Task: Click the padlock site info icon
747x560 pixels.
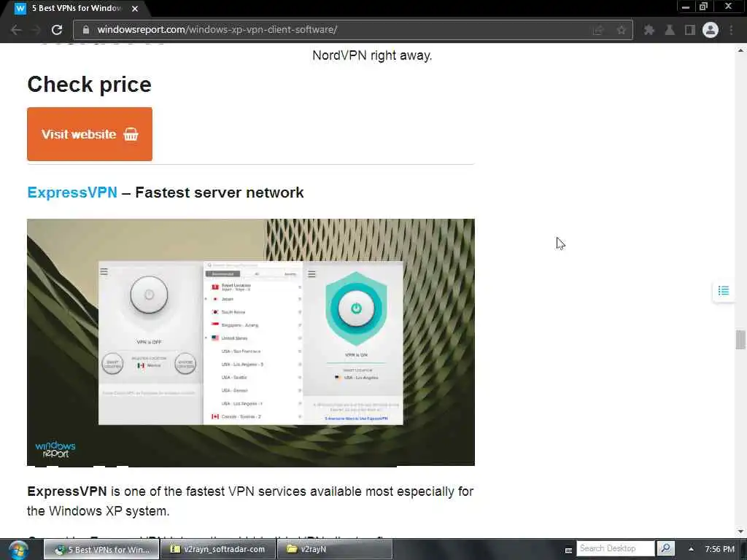Action: (86, 29)
